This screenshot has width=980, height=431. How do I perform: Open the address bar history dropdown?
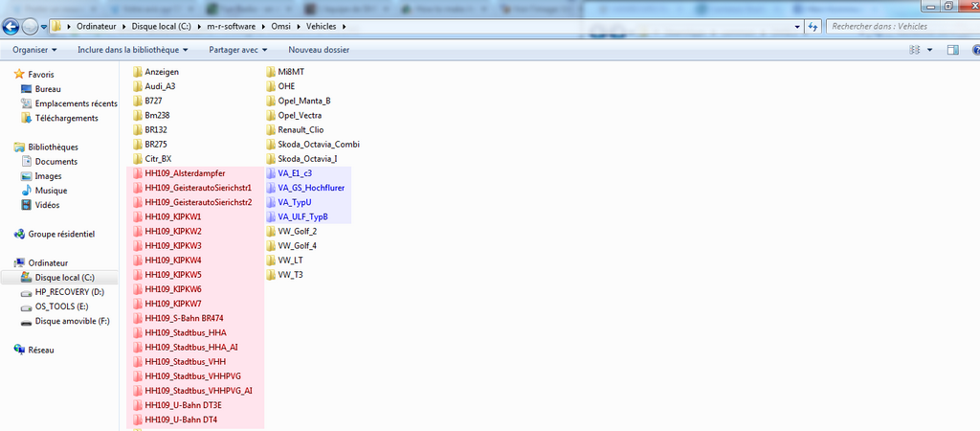click(797, 26)
